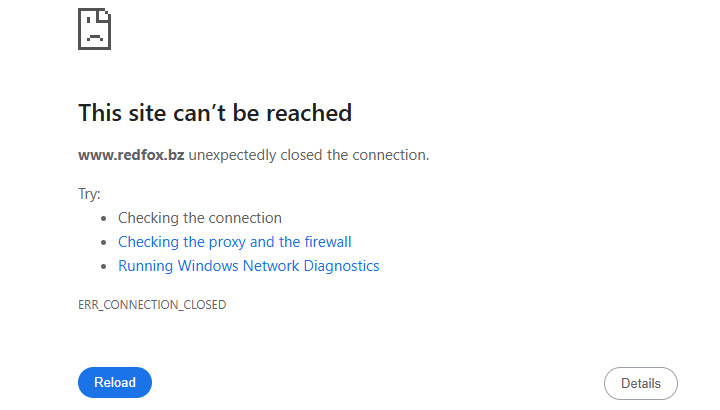The width and height of the screenshot is (720, 410).
Task: Run Windows Network Diagnostics via the link
Action: pyautogui.click(x=248, y=266)
